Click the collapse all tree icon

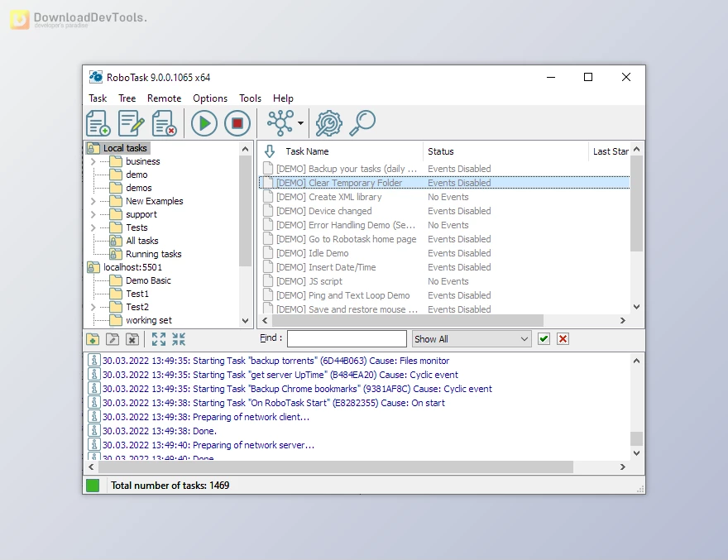[x=179, y=339]
